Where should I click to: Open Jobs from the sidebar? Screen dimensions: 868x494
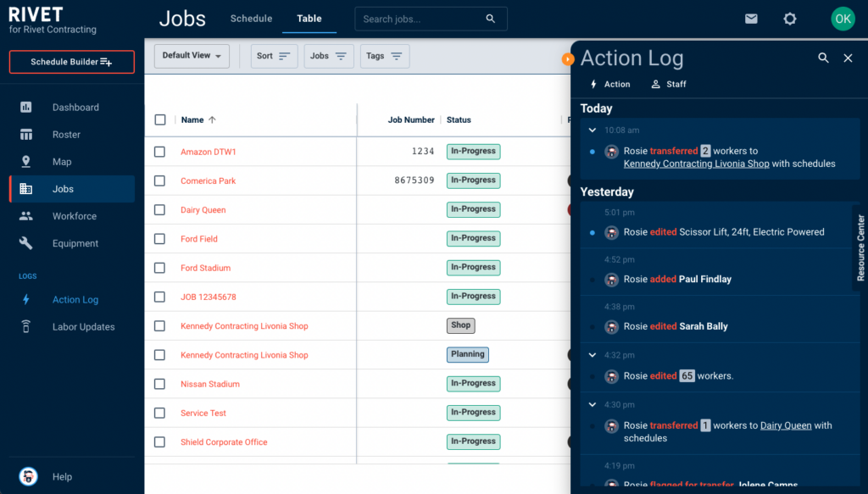(72, 189)
